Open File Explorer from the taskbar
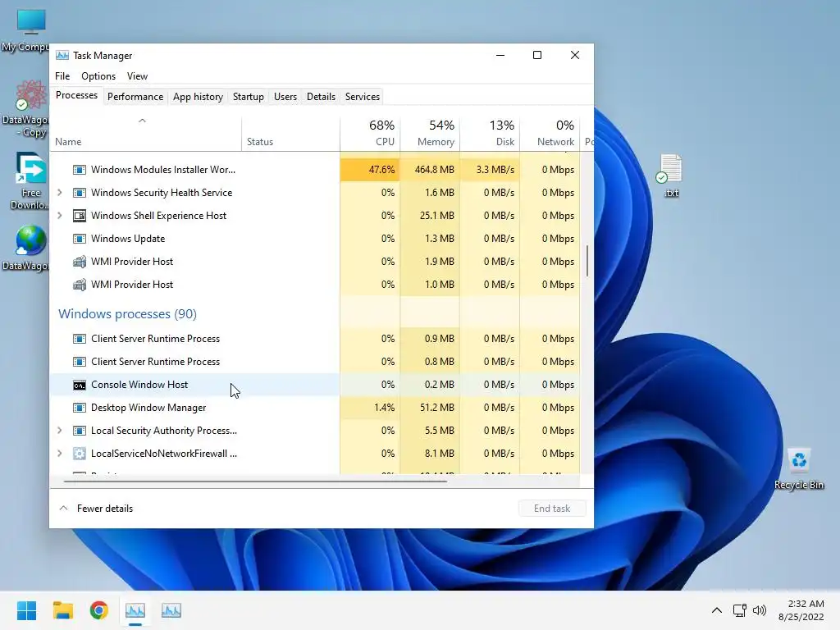Screen dimensions: 840x630 coord(62,610)
